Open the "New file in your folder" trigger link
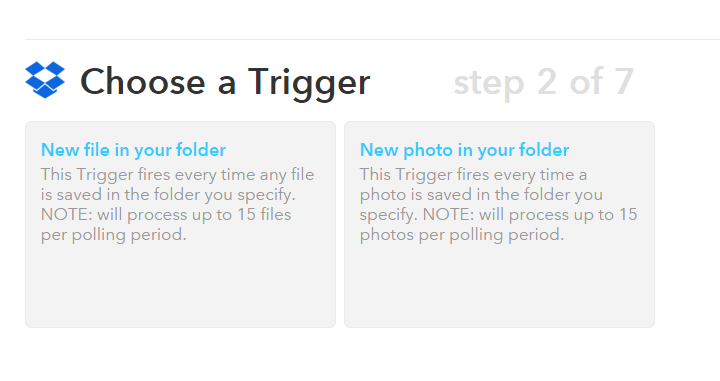This screenshot has width=720, height=381. click(134, 150)
